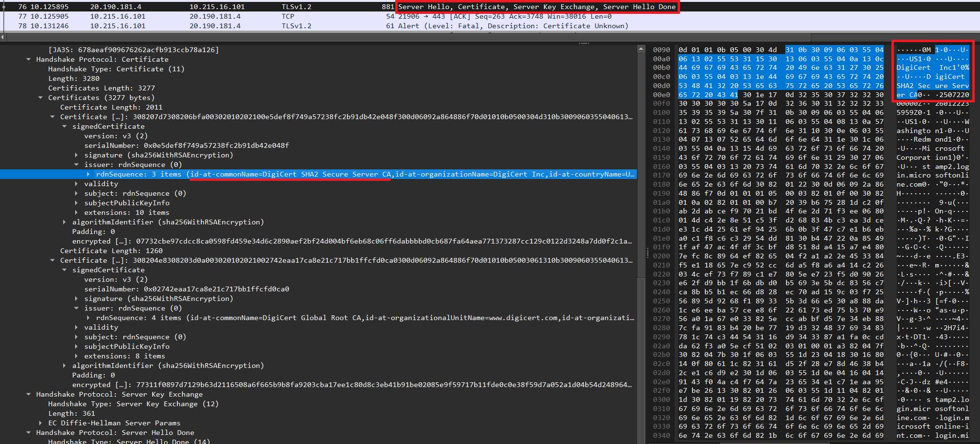
Task: Expand EC Diffie-Hellman Server Params
Action: 41,423
